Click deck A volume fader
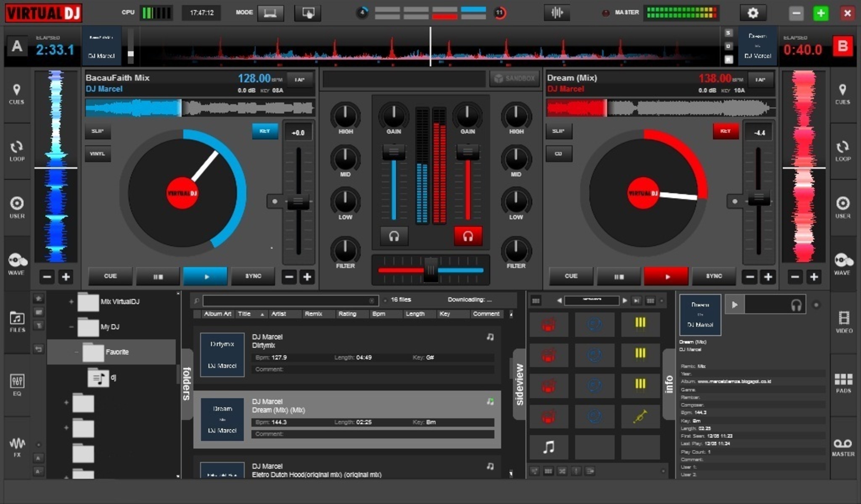Screen dimensions: 861x504 [x=394, y=152]
